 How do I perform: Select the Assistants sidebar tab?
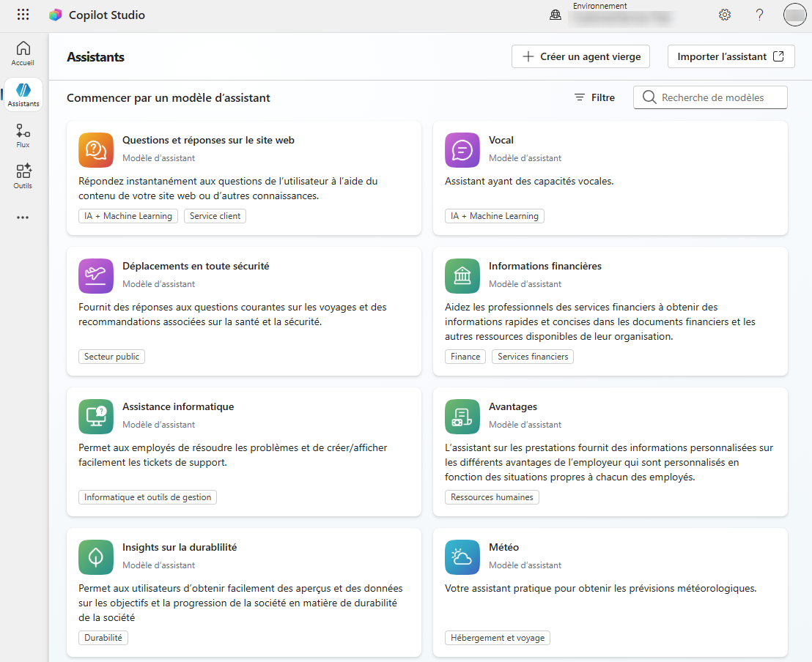23,94
